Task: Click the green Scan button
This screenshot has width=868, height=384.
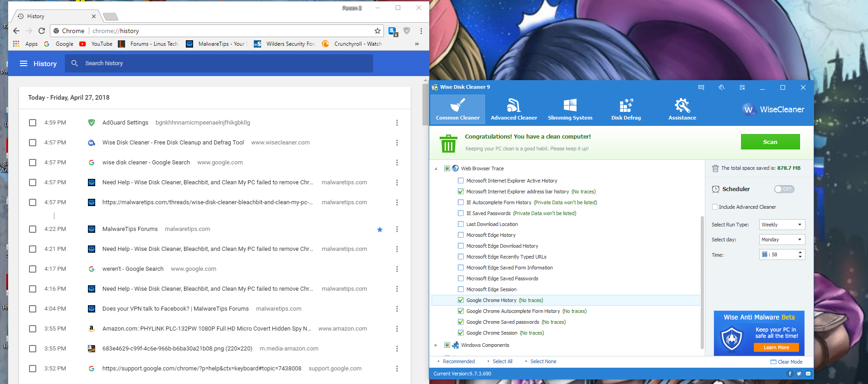Action: (770, 142)
